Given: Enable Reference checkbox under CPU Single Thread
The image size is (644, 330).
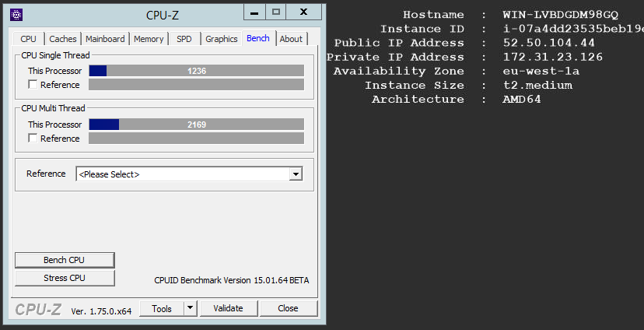Looking at the screenshot, I should (x=33, y=85).
